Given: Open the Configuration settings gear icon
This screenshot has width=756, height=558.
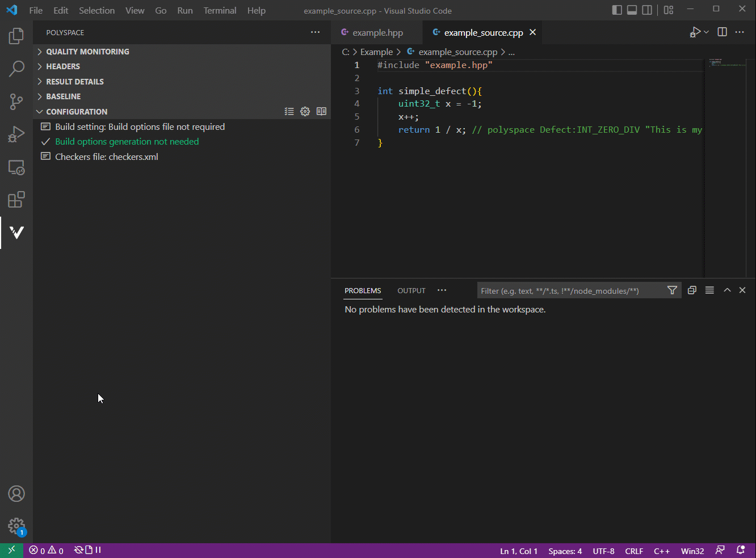Looking at the screenshot, I should coord(305,111).
